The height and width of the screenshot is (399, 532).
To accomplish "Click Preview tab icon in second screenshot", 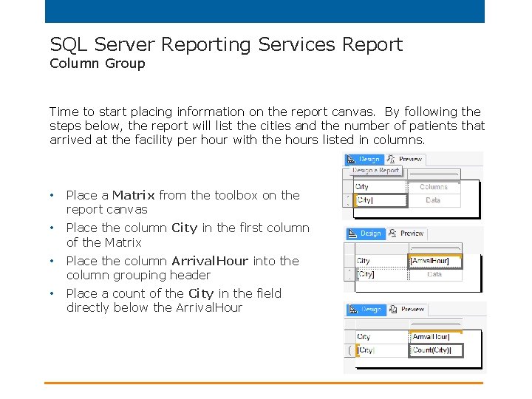I will click(392, 233).
